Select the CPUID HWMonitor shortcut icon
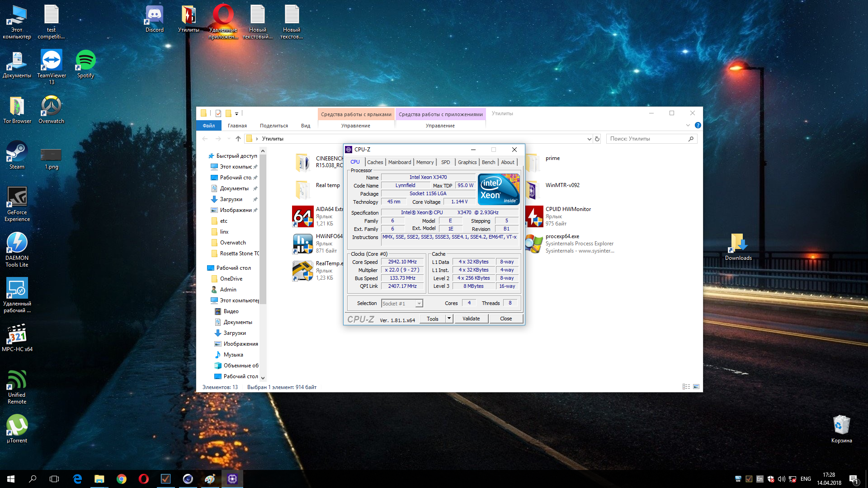 click(x=533, y=216)
